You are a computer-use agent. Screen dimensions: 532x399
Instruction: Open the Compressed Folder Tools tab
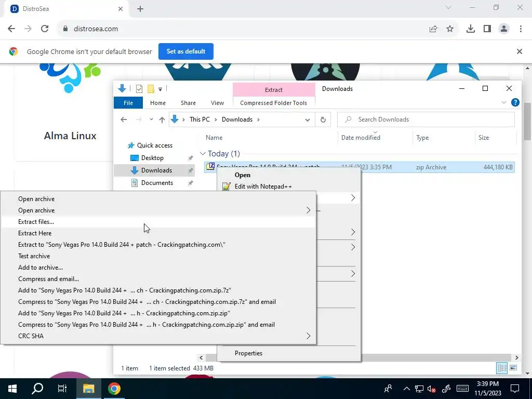pos(273,103)
